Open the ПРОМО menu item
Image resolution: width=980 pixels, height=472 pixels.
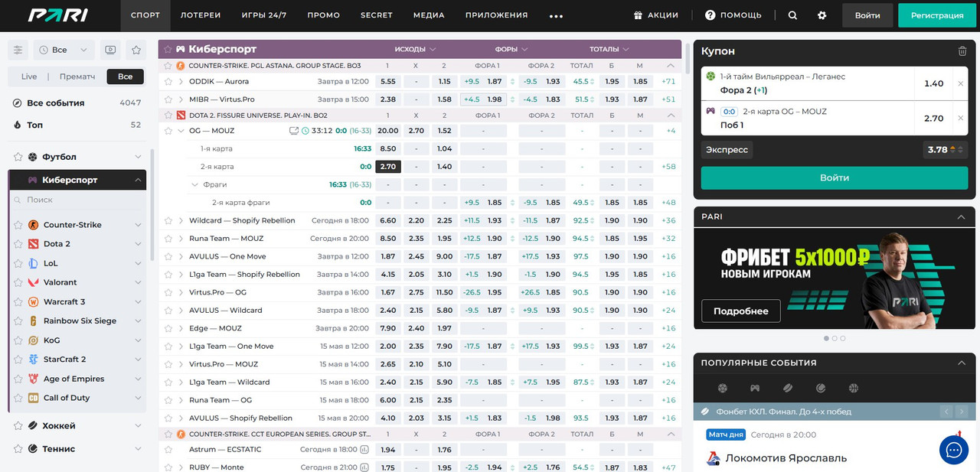coord(324,15)
